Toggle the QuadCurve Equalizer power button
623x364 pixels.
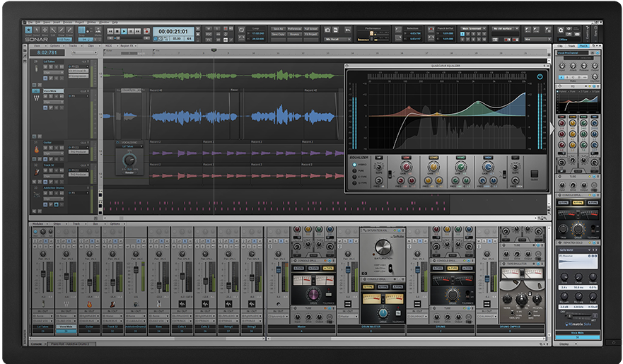coord(540,76)
